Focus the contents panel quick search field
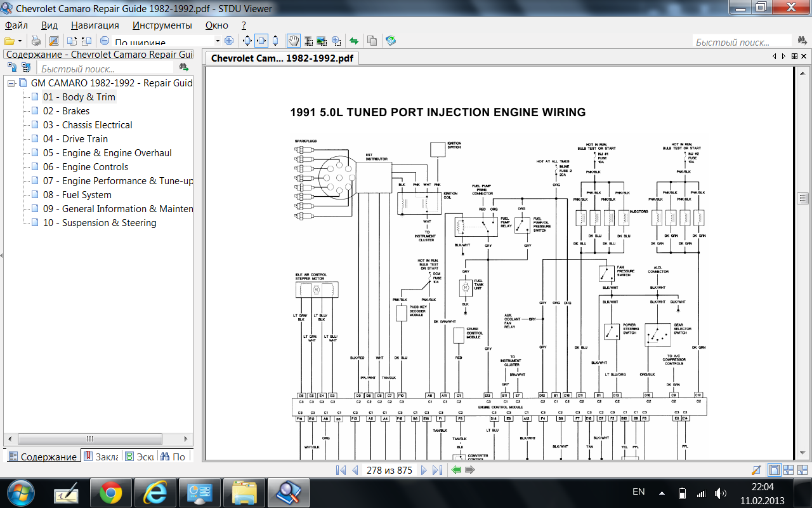Screen dimensions: 812x508 click(x=105, y=69)
